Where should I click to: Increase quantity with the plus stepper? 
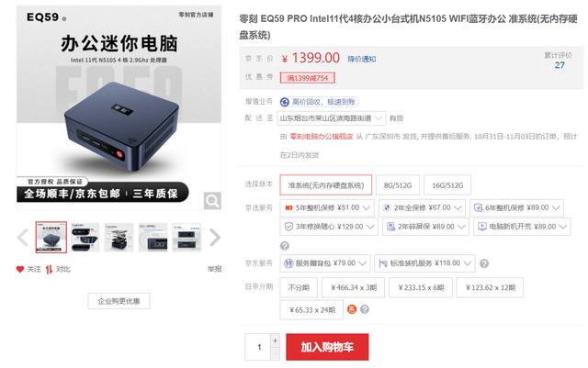click(x=276, y=340)
